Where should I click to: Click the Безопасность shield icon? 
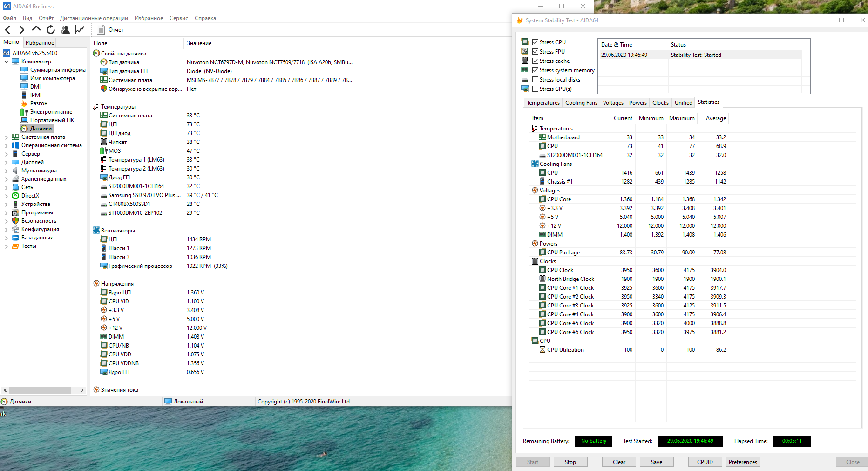(15, 221)
